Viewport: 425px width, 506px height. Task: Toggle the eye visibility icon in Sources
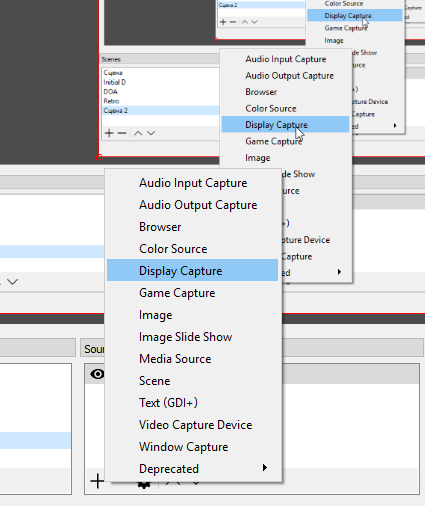[x=97, y=374]
